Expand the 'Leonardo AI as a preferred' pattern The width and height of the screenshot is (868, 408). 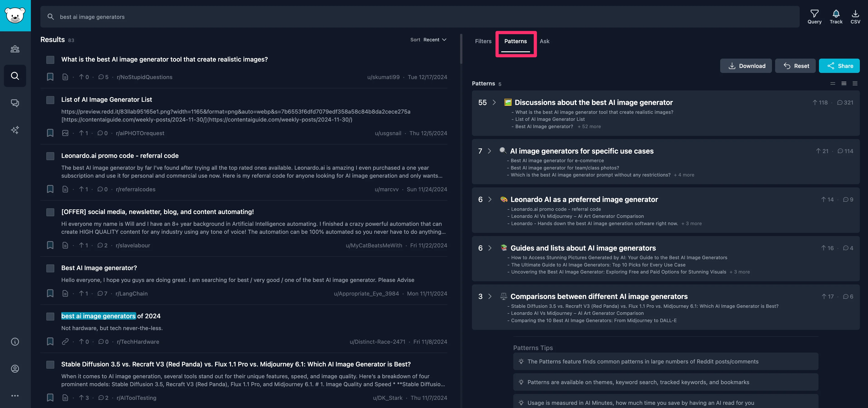coord(490,200)
